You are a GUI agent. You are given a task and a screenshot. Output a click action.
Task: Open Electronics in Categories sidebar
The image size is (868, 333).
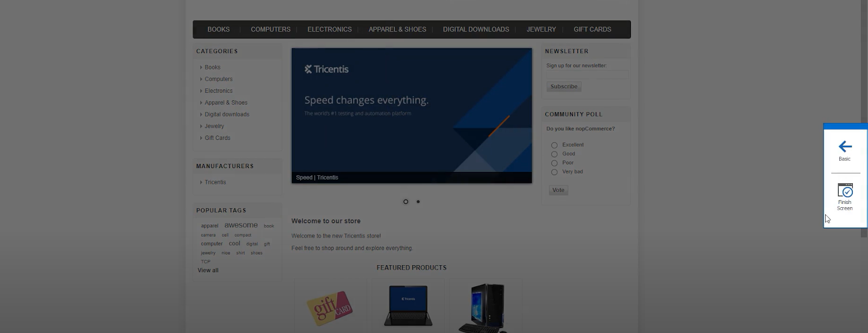coord(219,91)
